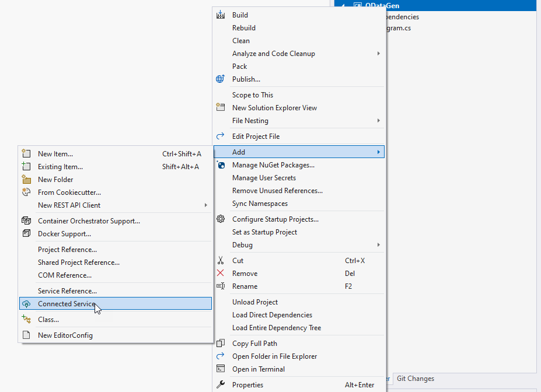This screenshot has width=541, height=392.
Task: Click the ODataGen C# project icon
Action: 358,5
